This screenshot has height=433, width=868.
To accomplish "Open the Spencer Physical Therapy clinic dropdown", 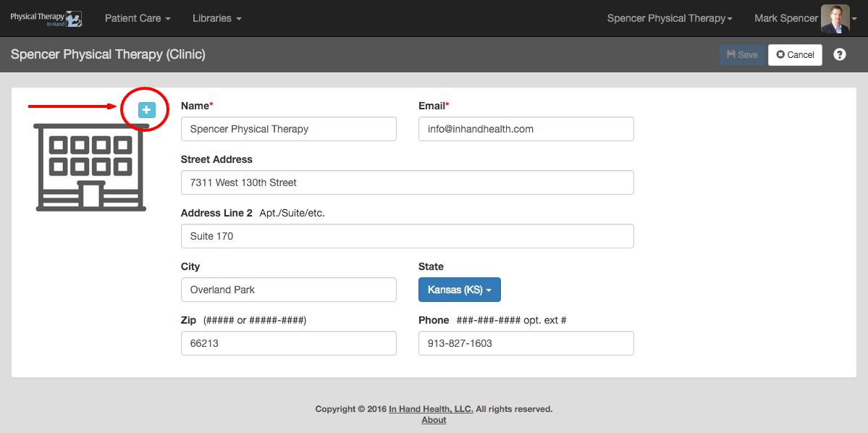I will click(668, 17).
